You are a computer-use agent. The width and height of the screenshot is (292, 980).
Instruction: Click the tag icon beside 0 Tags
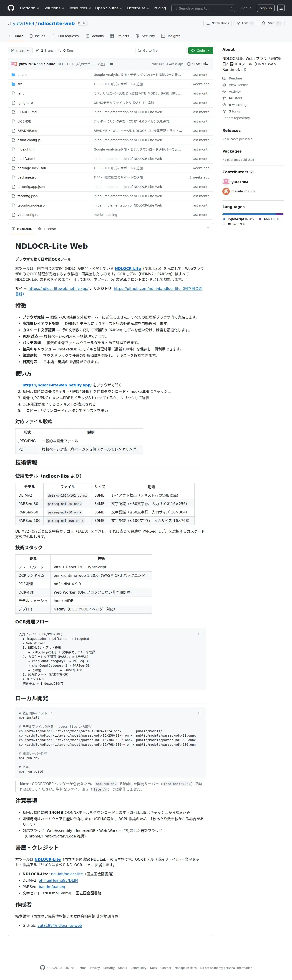tap(60, 51)
